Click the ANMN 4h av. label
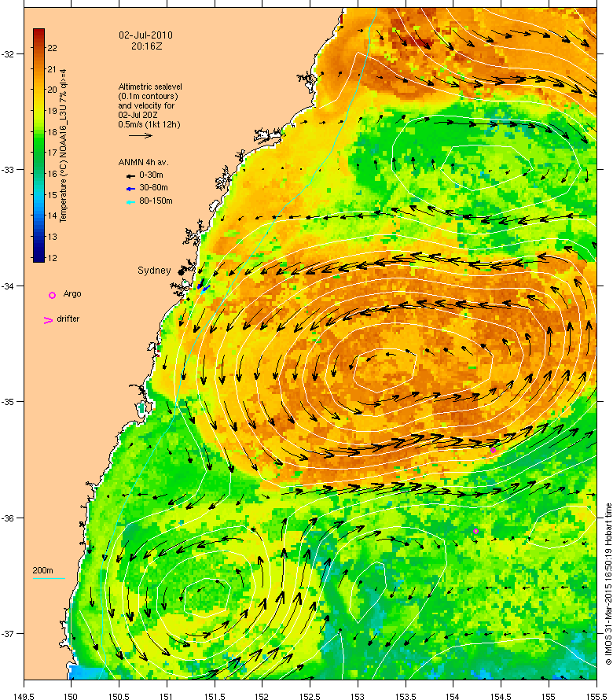Image resolution: width=613 pixels, height=700 pixels. (144, 162)
